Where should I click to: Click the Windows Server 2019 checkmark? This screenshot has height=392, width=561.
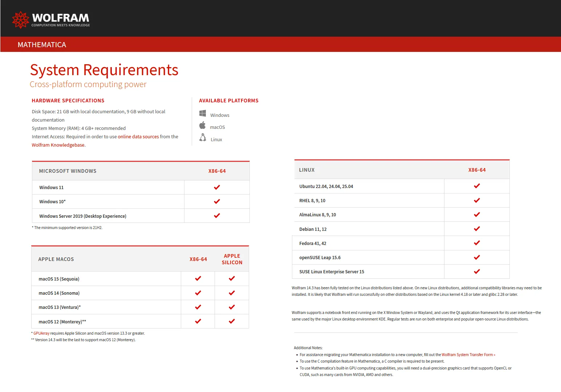(217, 216)
